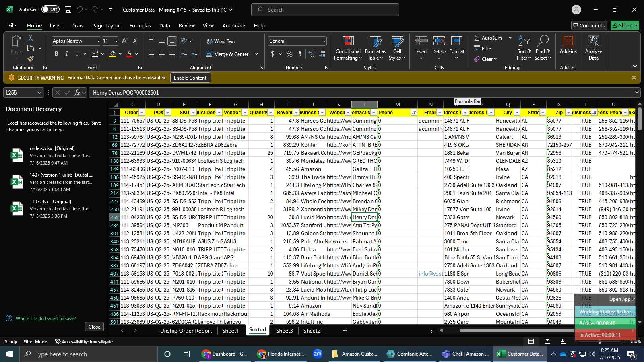Switch to Page Layout view icon
Image resolution: width=644 pixels, height=362 pixels.
547,341
